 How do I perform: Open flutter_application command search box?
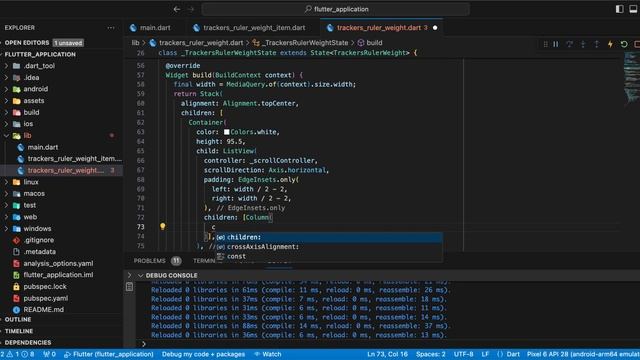[x=336, y=9]
